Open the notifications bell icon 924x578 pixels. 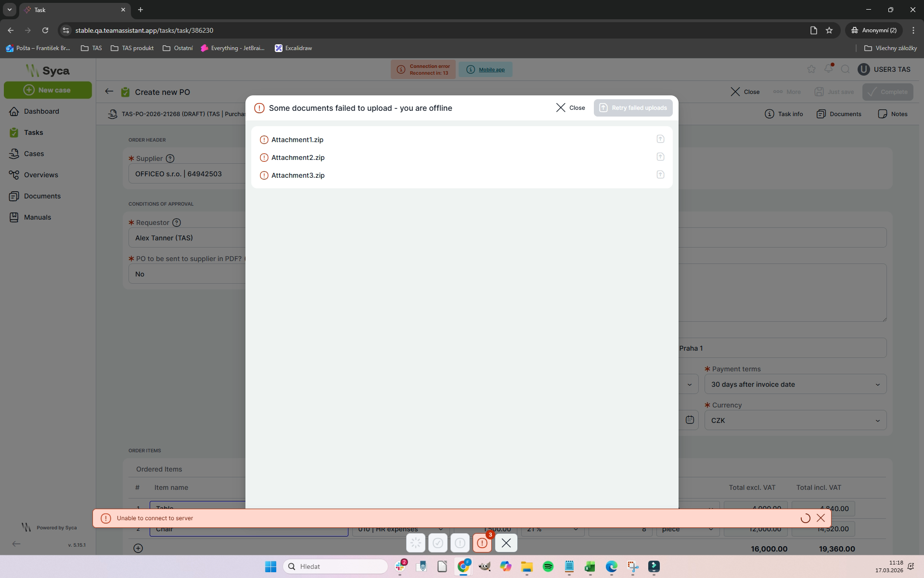[x=828, y=69]
